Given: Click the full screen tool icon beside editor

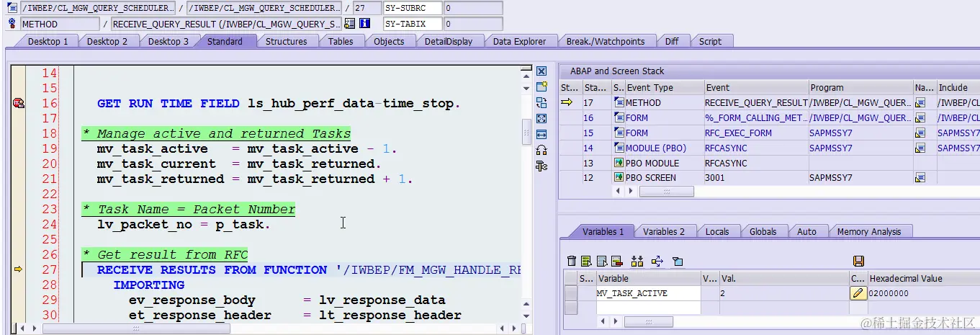Looking at the screenshot, I should pos(541,119).
